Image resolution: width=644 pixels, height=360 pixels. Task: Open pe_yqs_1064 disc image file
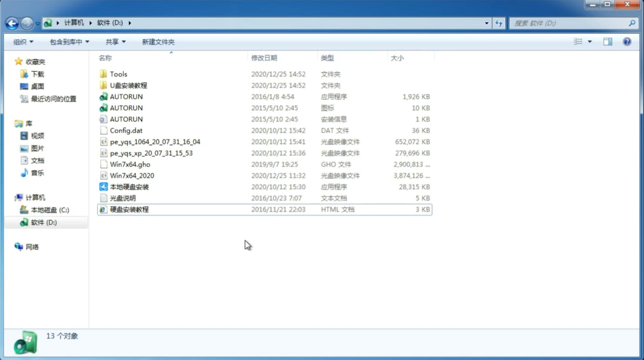coord(155,142)
